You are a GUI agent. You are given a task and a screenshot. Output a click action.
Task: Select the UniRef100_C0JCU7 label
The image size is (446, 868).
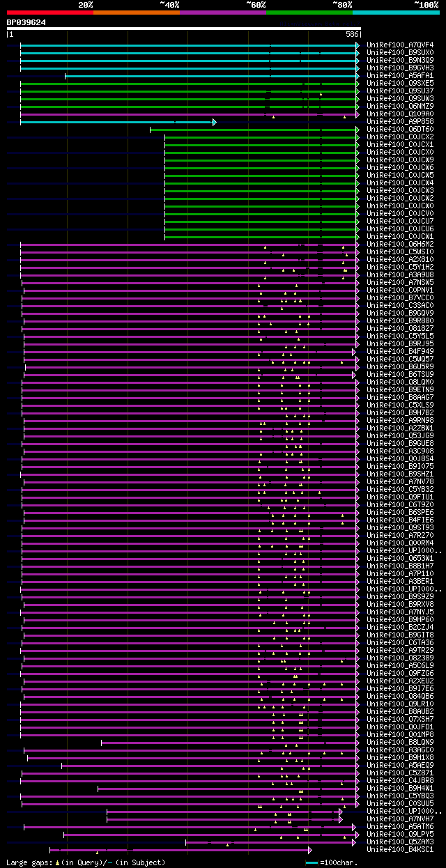400,221
